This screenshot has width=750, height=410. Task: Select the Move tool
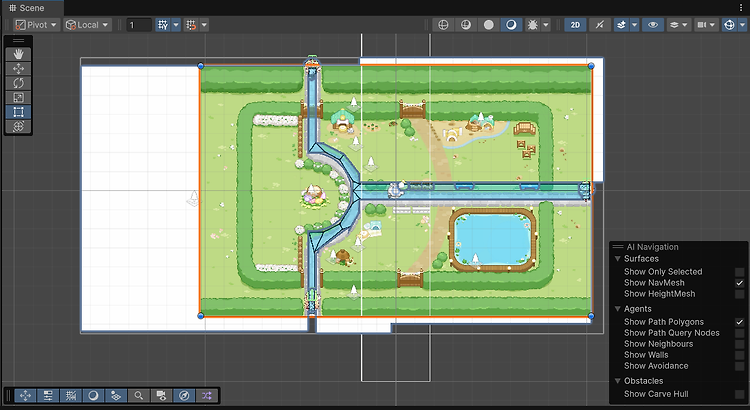click(18, 68)
